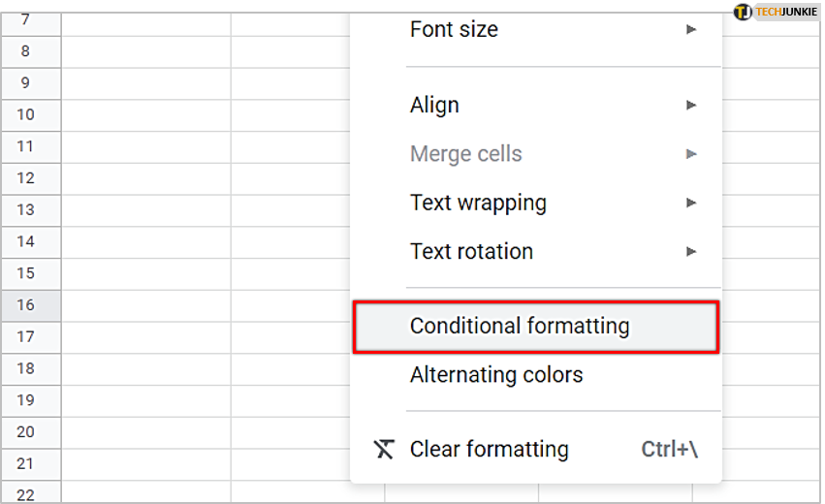The image size is (825, 504).
Task: Select the Text rotation menu entry
Action: pyautogui.click(x=535, y=251)
